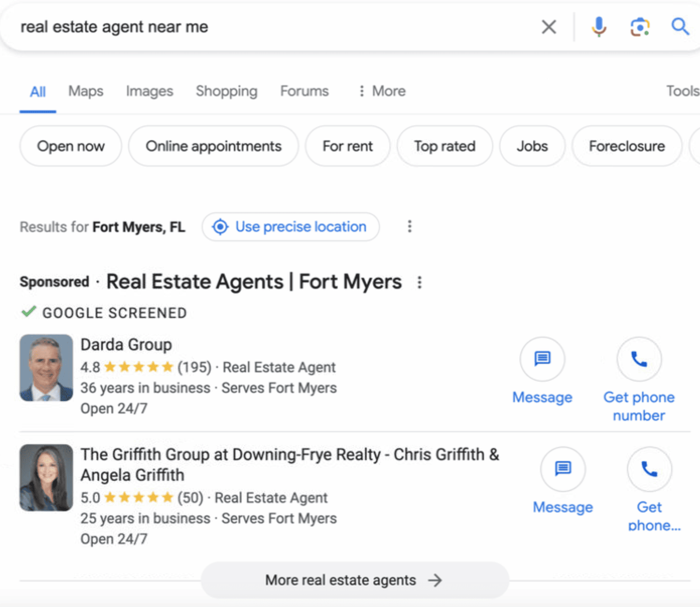Open the three-dot menu beside sponsored heading
This screenshot has height=607, width=700.
(x=419, y=282)
